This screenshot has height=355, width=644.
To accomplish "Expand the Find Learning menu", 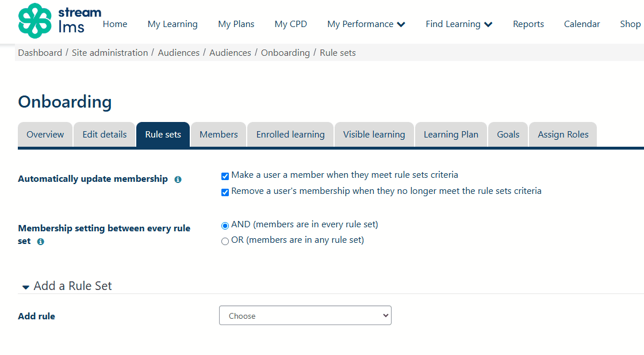I will [459, 24].
